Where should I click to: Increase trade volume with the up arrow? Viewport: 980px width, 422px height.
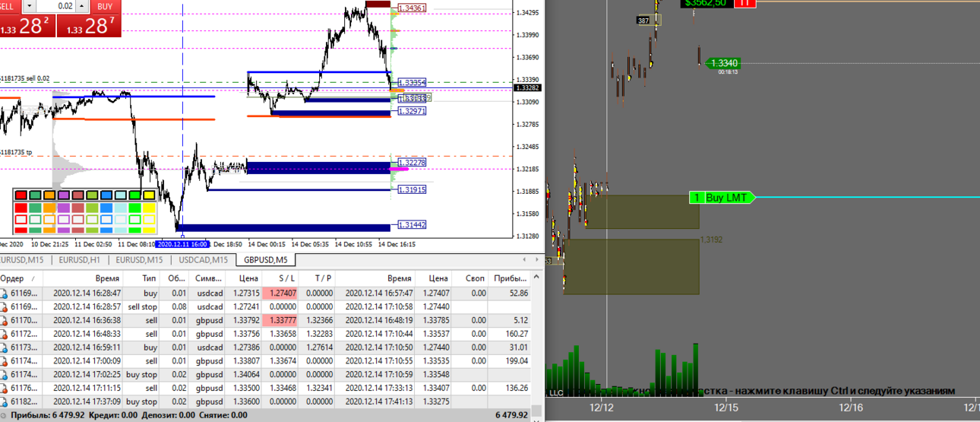(x=82, y=5)
